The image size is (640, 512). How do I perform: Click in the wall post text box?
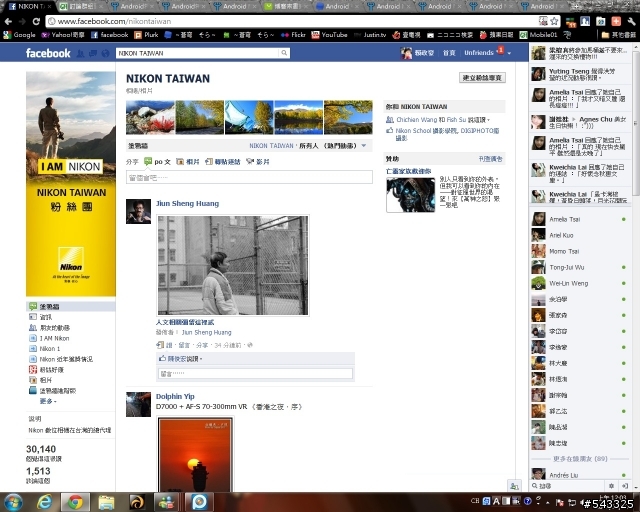(x=249, y=178)
